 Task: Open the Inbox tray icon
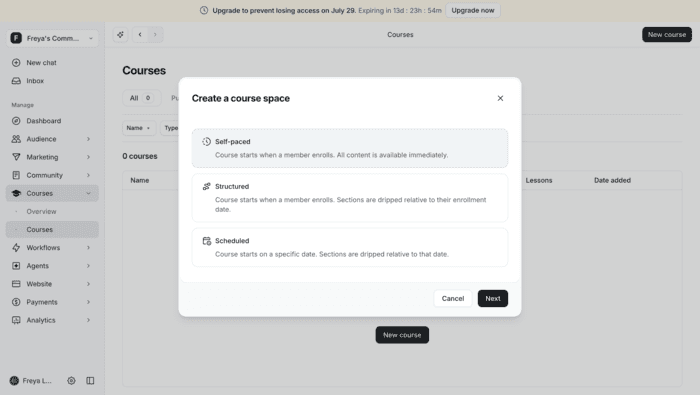point(16,81)
